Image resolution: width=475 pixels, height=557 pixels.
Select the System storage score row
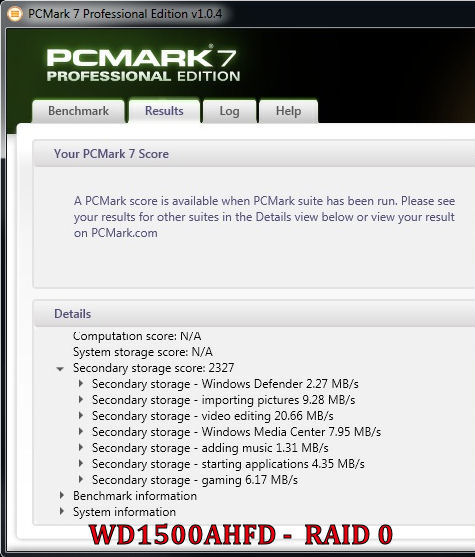[143, 352]
